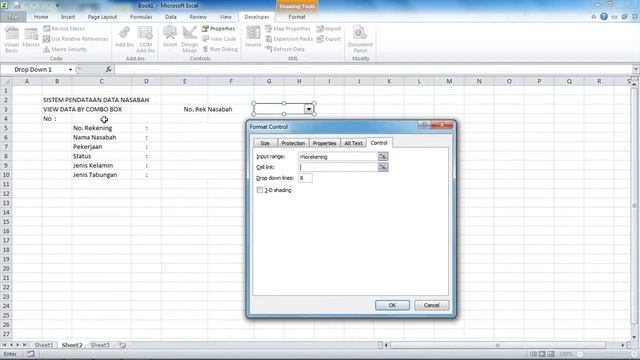Switch to Sheet1
Viewport: 640px width, 360px height.
pos(43,345)
